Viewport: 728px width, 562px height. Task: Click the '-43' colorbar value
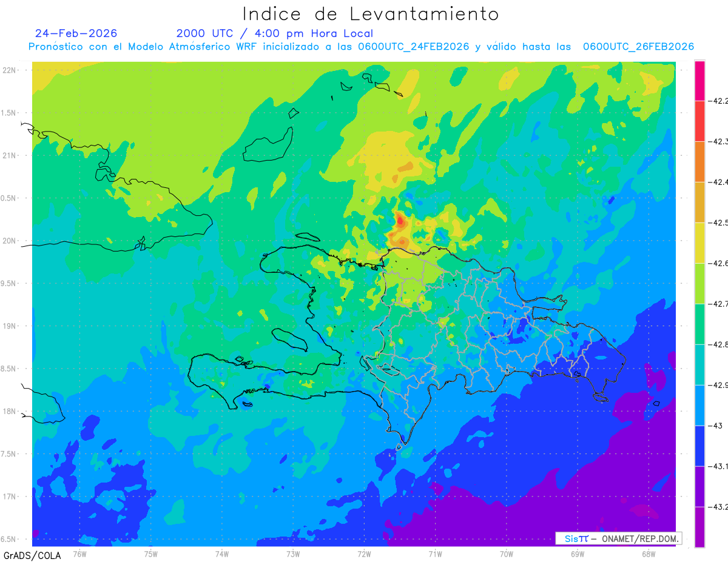click(x=715, y=426)
